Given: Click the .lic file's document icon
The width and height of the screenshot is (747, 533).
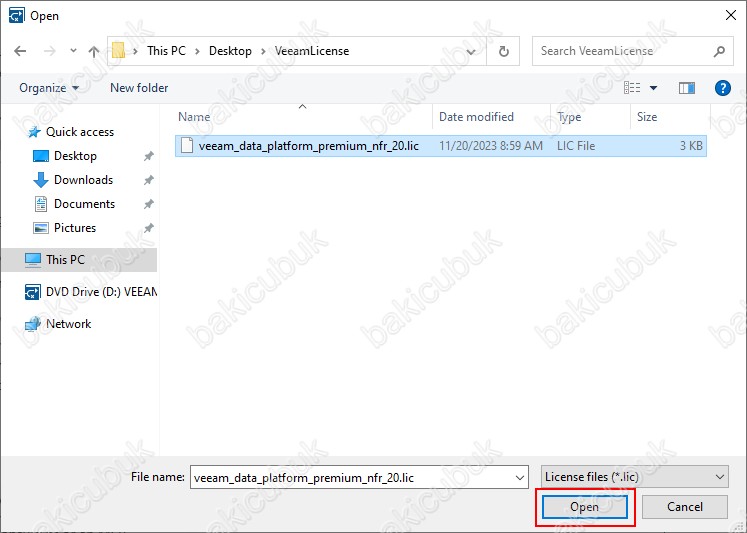Looking at the screenshot, I should [187, 145].
